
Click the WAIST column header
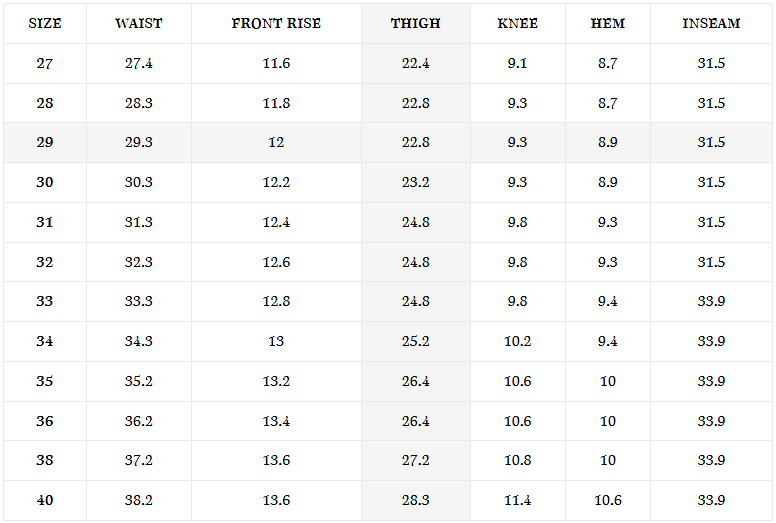[x=139, y=23]
